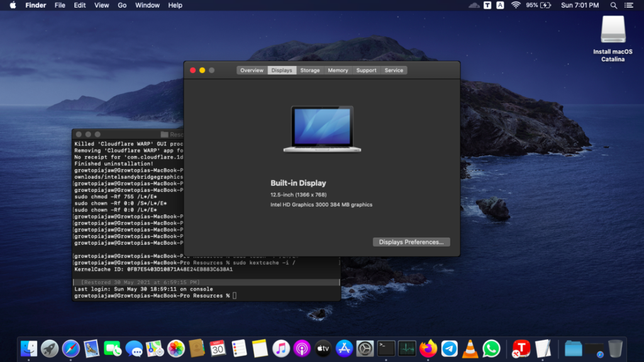Open Firefox from the dock
This screenshot has width=644, height=362.
click(x=428, y=348)
